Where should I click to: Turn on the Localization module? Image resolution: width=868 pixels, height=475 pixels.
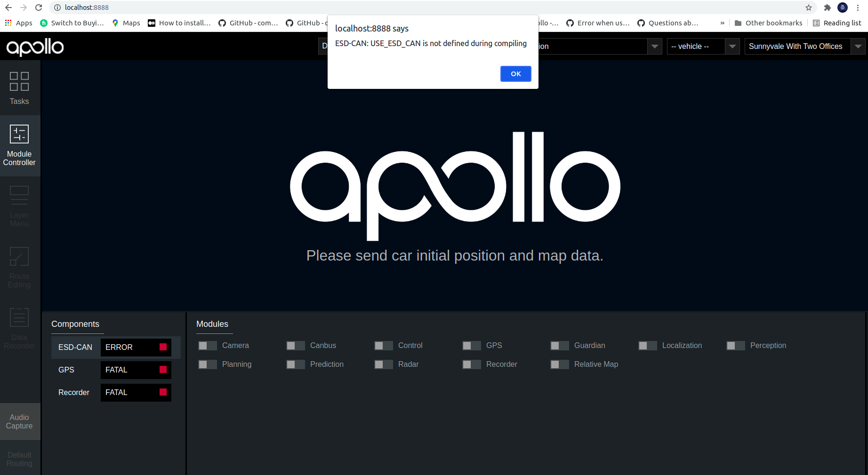(647, 345)
